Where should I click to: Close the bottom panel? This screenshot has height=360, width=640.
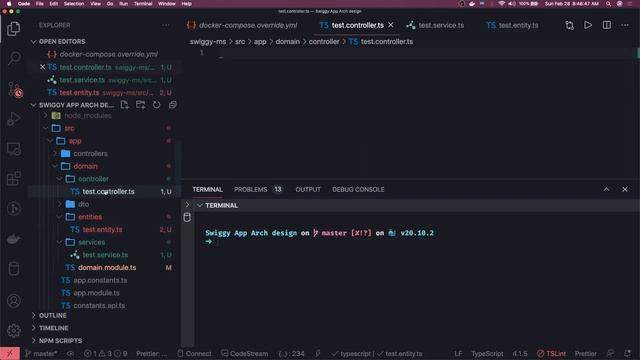point(625,189)
